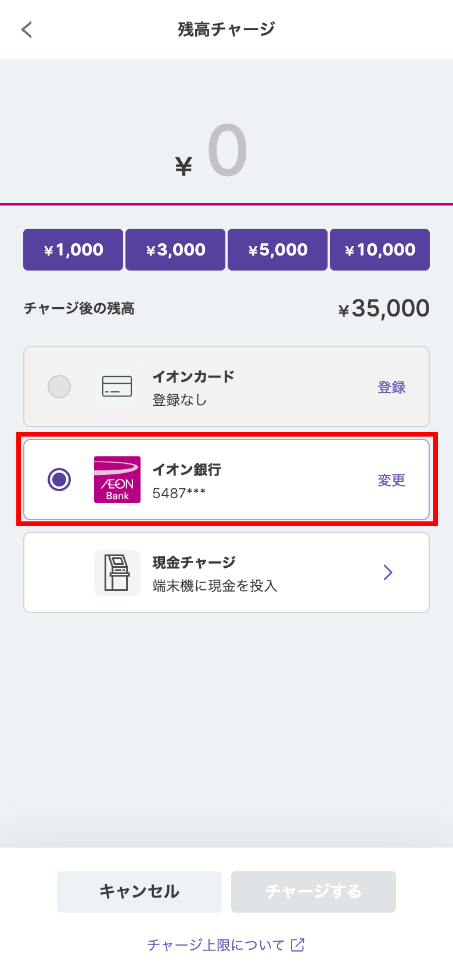Click the credit card icon for イオンカード
This screenshot has height=980, width=453.
click(x=117, y=387)
